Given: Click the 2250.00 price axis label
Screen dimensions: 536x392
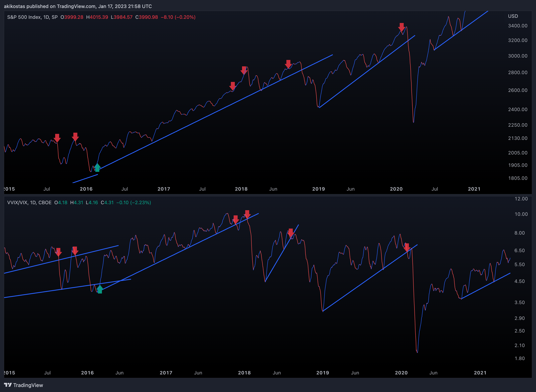Looking at the screenshot, I should pyautogui.click(x=518, y=125).
